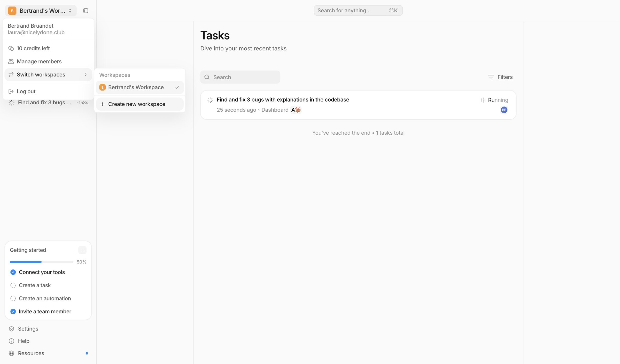This screenshot has width=620, height=364.
Task: Click the credits coin icon
Action: (x=11, y=48)
